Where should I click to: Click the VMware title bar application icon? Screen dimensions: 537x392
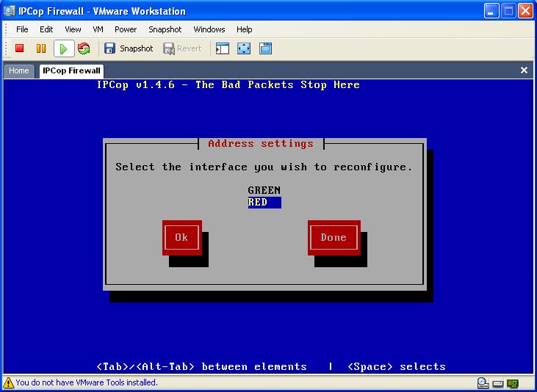click(10, 11)
